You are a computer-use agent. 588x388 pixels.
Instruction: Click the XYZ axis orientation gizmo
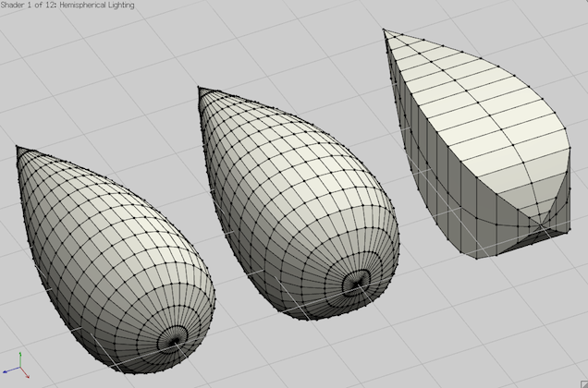pyautogui.click(x=16, y=365)
